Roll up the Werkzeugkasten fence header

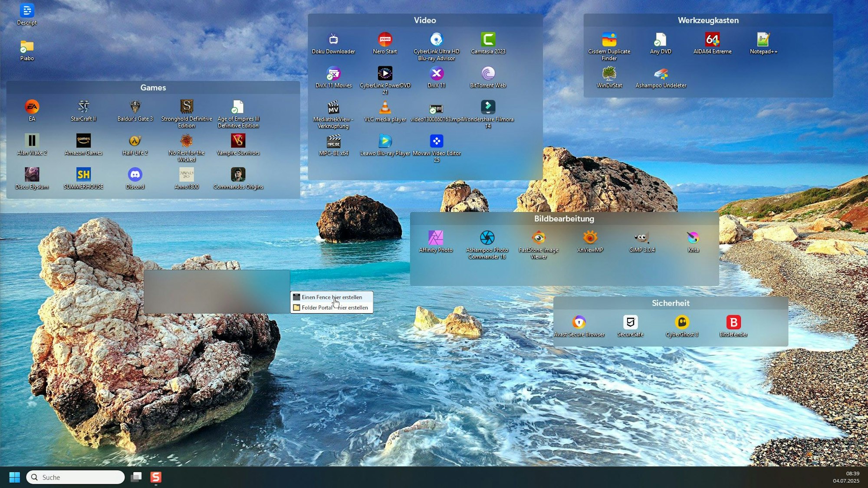click(707, 20)
